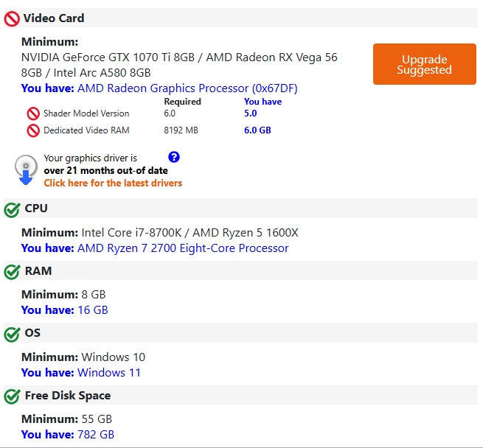Click the green check icon beside RAM
The width and height of the screenshot is (483, 448).
[x=12, y=272]
